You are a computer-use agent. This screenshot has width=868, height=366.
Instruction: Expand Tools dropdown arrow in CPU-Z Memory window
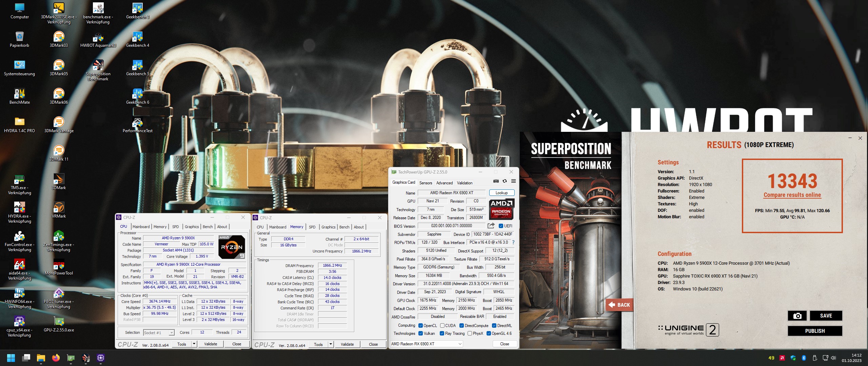(331, 344)
